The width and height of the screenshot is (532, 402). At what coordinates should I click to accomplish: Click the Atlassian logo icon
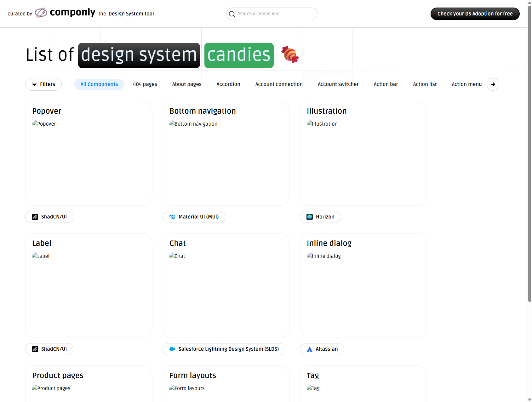[x=310, y=349]
